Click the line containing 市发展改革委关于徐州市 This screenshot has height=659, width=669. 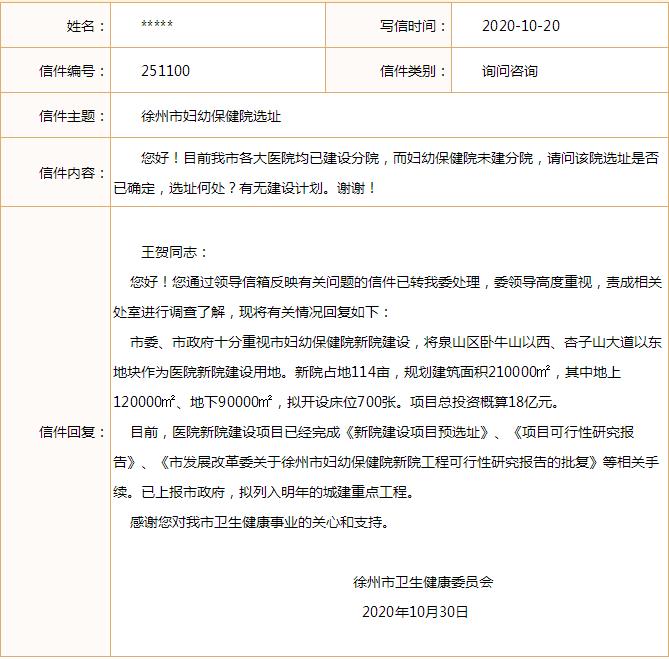[x=386, y=462]
